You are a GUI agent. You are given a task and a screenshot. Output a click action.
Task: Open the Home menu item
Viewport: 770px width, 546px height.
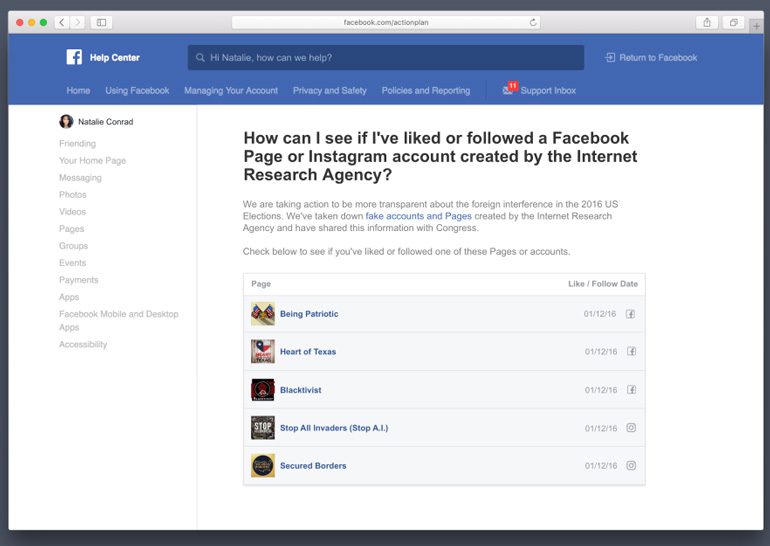[x=78, y=90]
